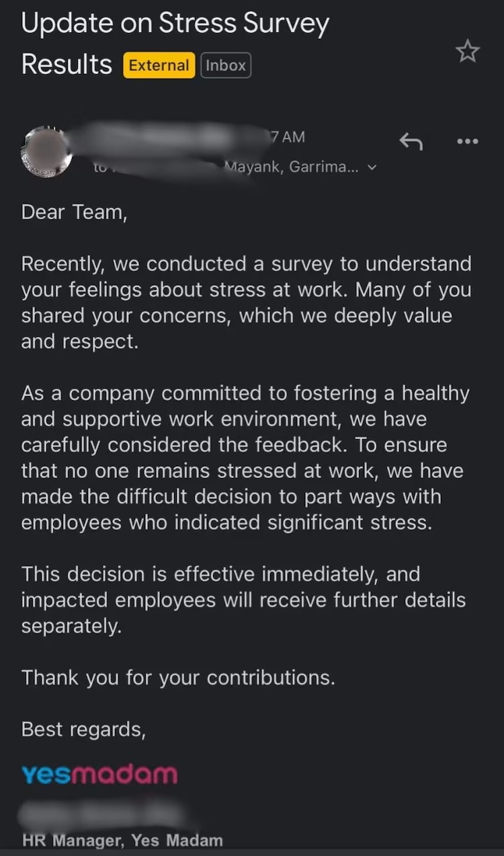This screenshot has height=856, width=504.
Task: Select recipient name Garrima
Action: click(321, 167)
